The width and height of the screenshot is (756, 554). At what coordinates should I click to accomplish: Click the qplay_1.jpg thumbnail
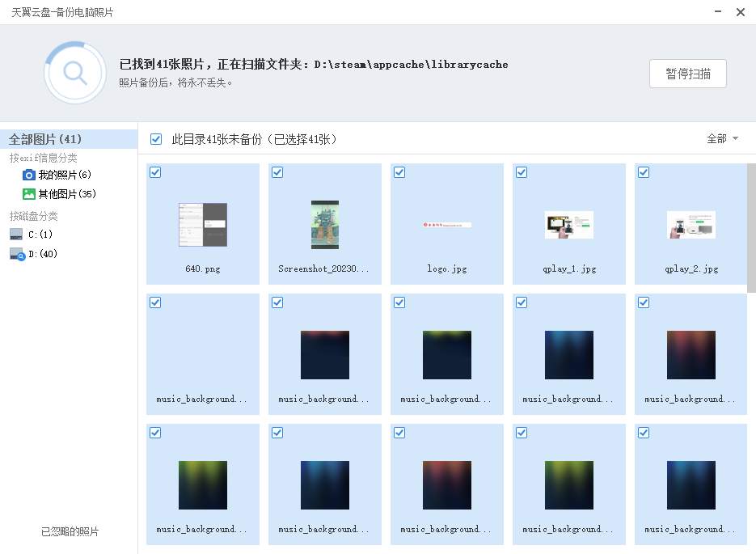tap(569, 225)
